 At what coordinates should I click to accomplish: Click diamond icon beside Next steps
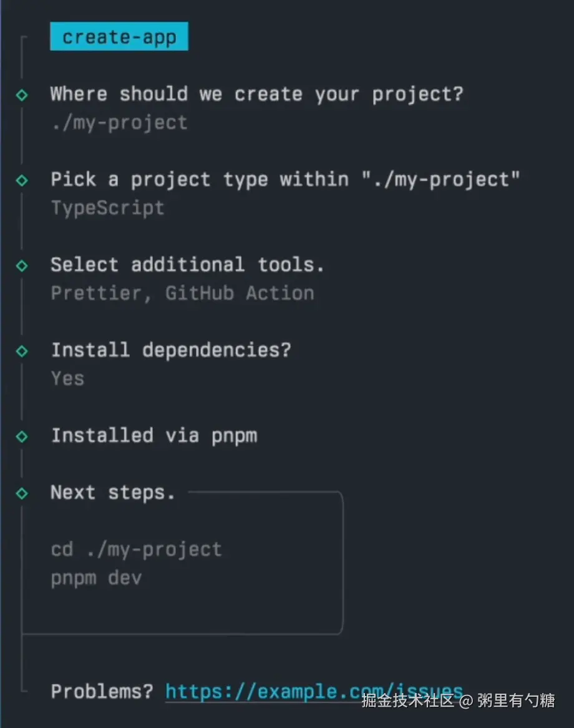click(22, 493)
